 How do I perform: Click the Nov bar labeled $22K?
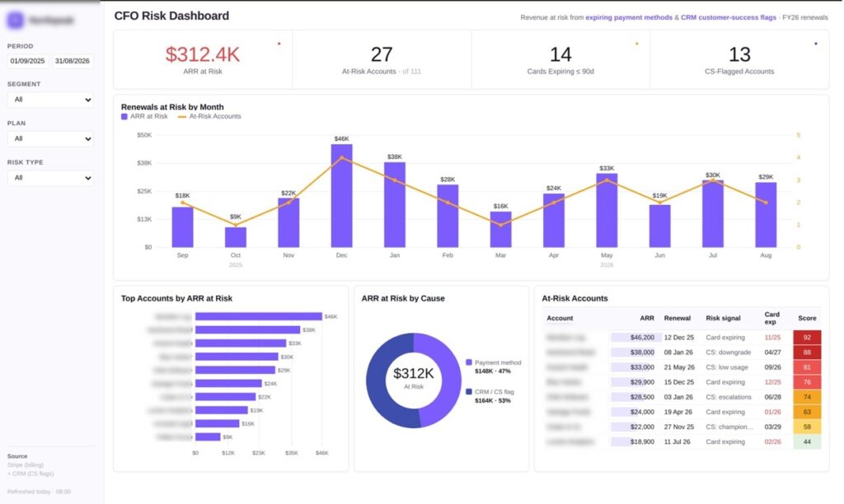[x=288, y=222]
